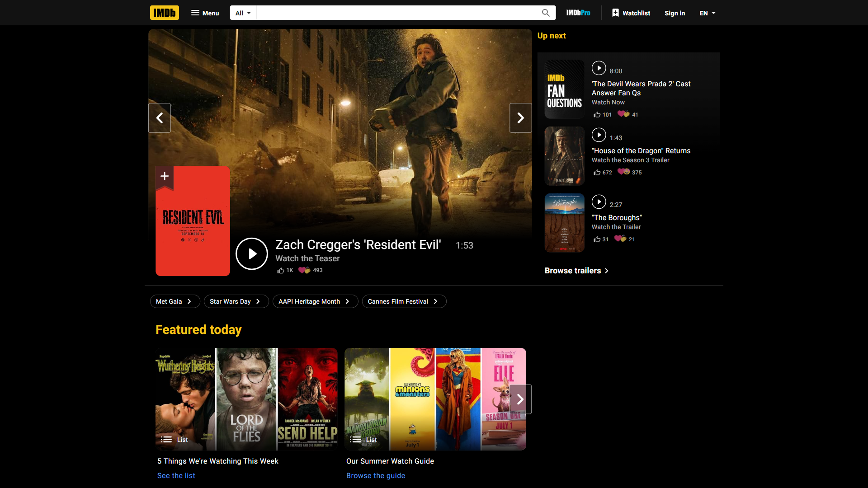Click the Up next heading
The width and height of the screenshot is (868, 488).
tap(552, 36)
